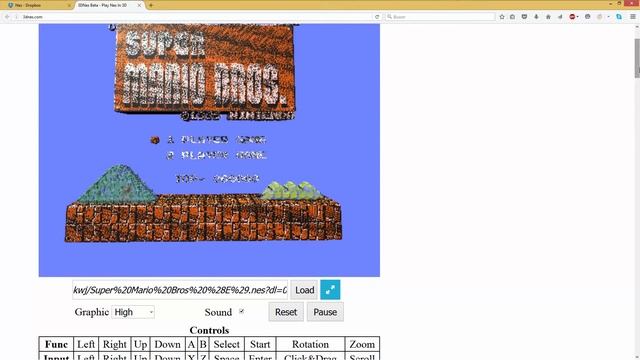Click the browser search box
Image resolution: width=640 pixels, height=360 pixels.
click(x=440, y=17)
